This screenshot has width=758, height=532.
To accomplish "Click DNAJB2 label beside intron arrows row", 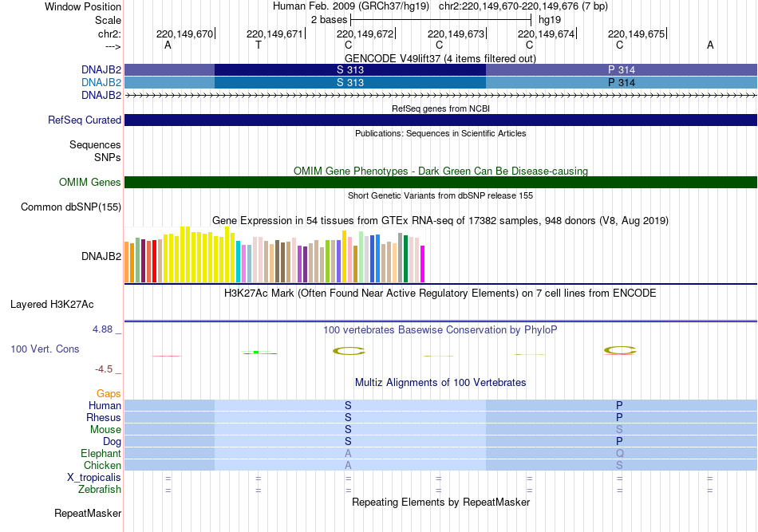I will (101, 95).
